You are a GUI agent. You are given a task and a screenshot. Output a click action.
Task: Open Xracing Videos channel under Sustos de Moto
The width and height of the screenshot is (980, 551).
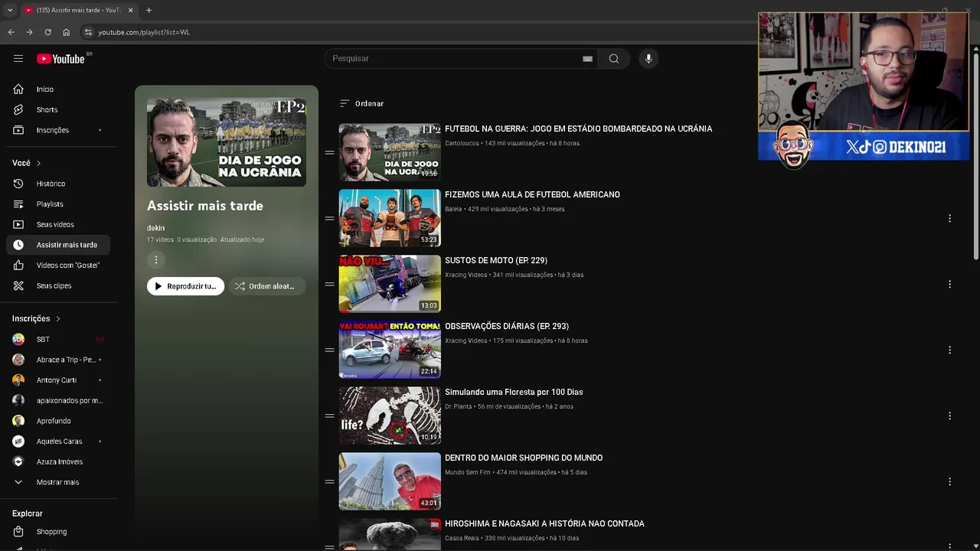[x=465, y=275]
